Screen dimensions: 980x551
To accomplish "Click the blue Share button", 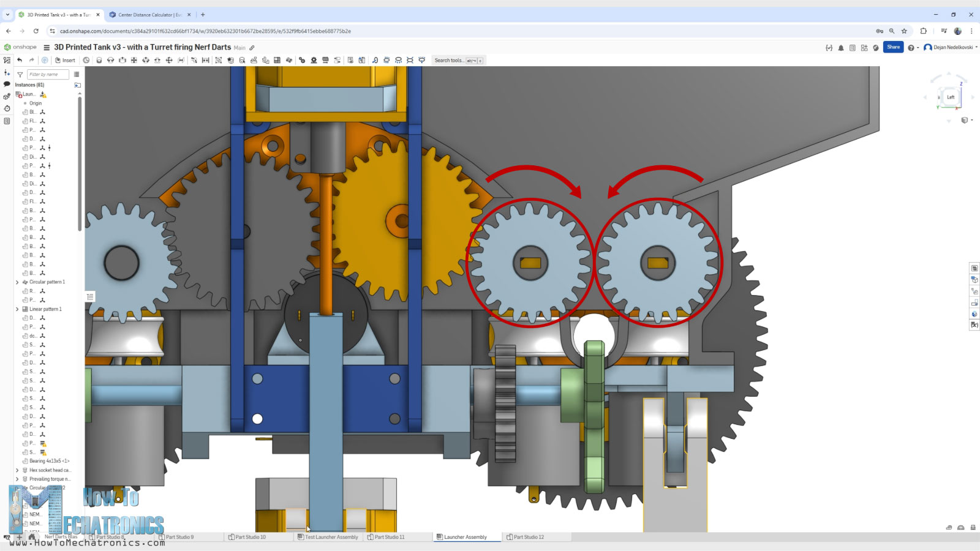I will (x=893, y=47).
